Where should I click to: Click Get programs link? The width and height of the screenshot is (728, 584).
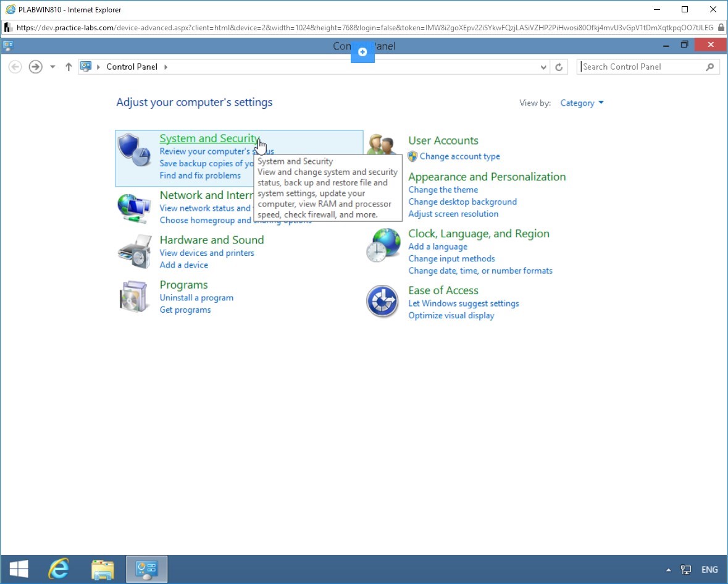click(x=185, y=310)
